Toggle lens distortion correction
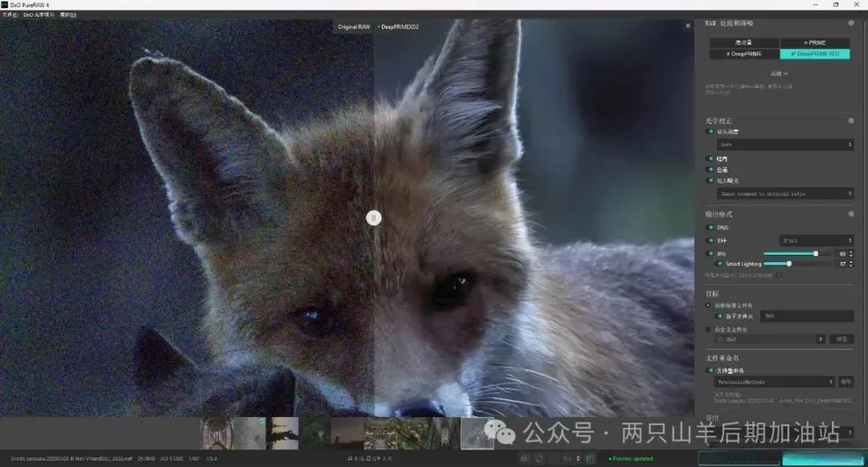The width and height of the screenshot is (868, 467). tap(710, 180)
